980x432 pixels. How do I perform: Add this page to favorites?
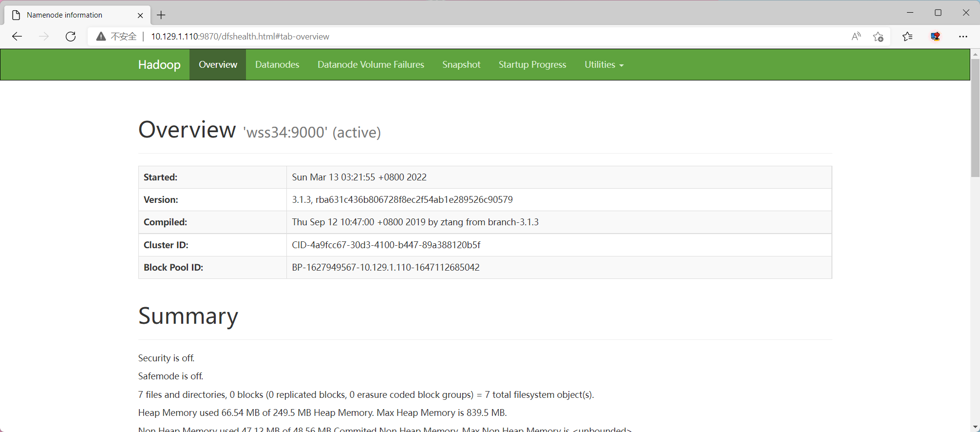(x=878, y=37)
